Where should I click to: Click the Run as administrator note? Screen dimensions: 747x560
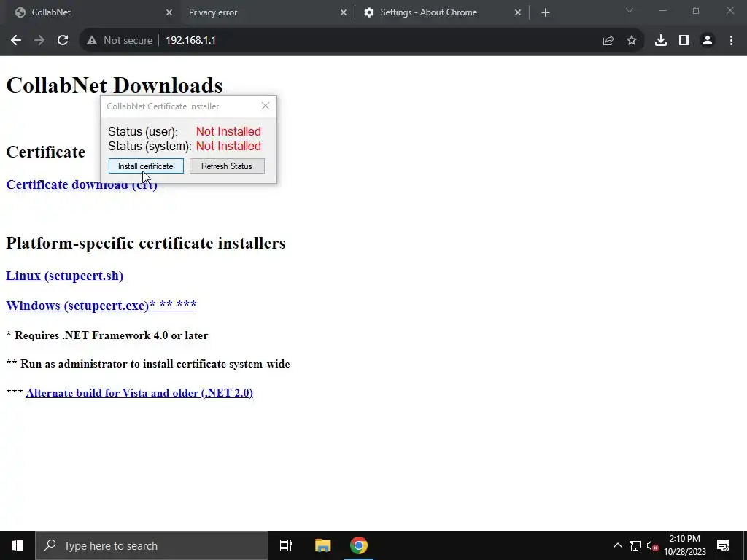[x=147, y=364]
